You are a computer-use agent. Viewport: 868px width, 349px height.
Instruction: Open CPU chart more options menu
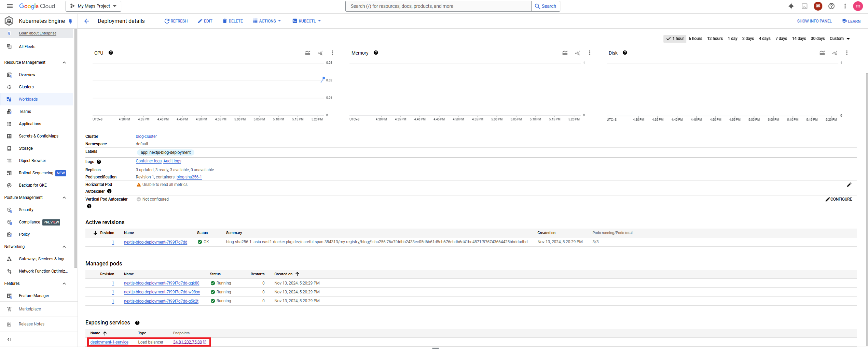(332, 53)
